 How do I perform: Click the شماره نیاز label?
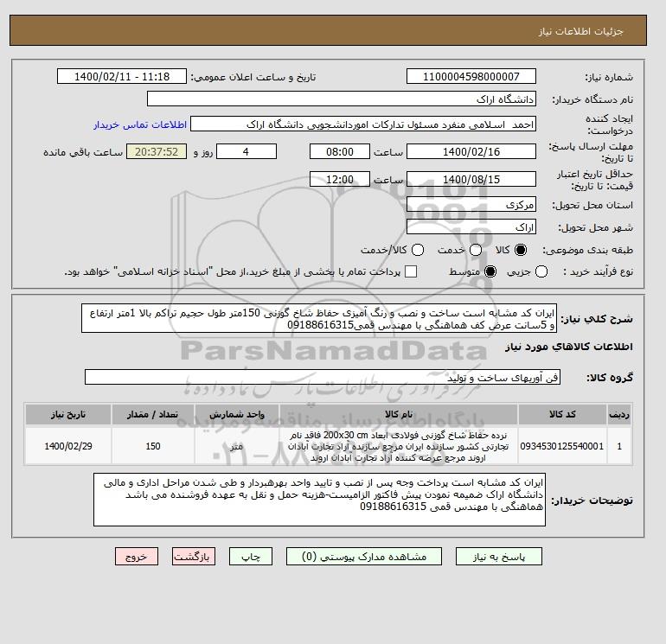click(x=609, y=77)
